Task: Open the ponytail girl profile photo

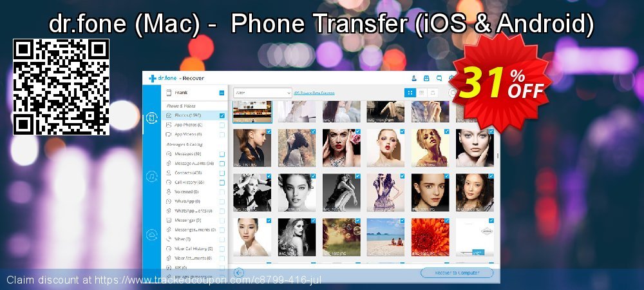Action: pos(252,148)
